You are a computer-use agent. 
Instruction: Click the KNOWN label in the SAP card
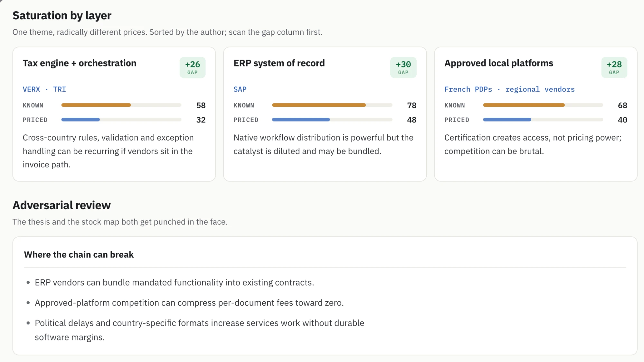coord(244,105)
